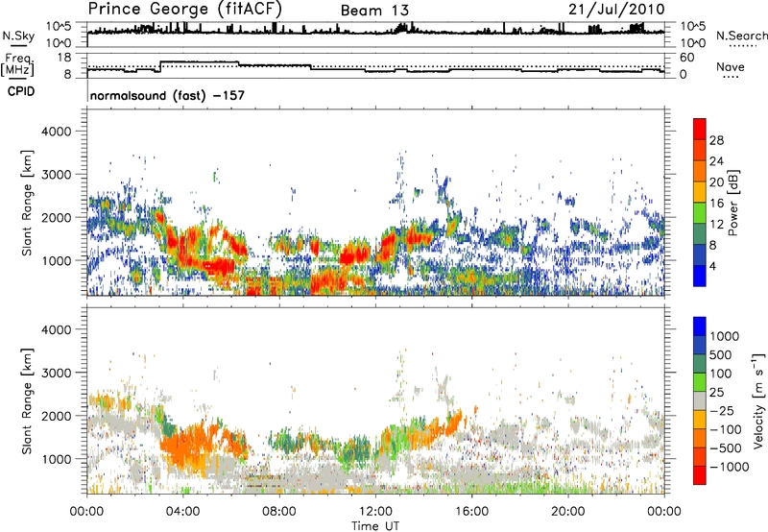This screenshot has width=768, height=532.
Task: Pick the bright blue bottom power colorbar segment
Action: coord(700,276)
